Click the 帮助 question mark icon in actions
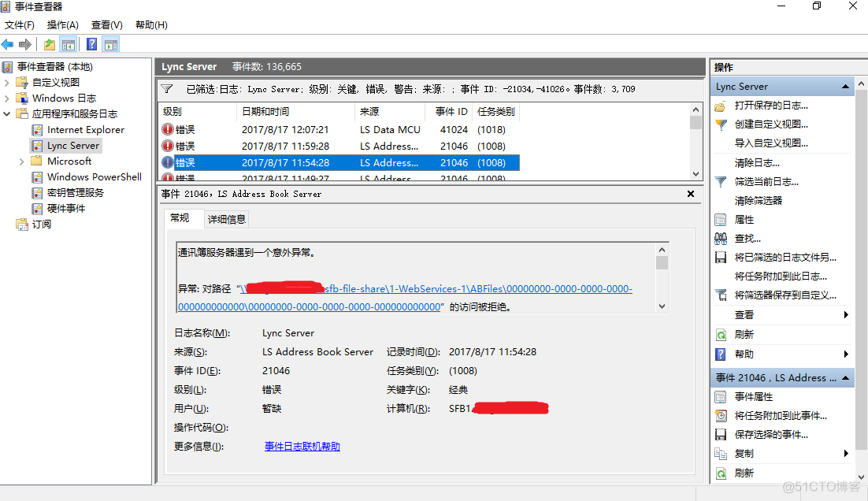The image size is (868, 501). [720, 354]
